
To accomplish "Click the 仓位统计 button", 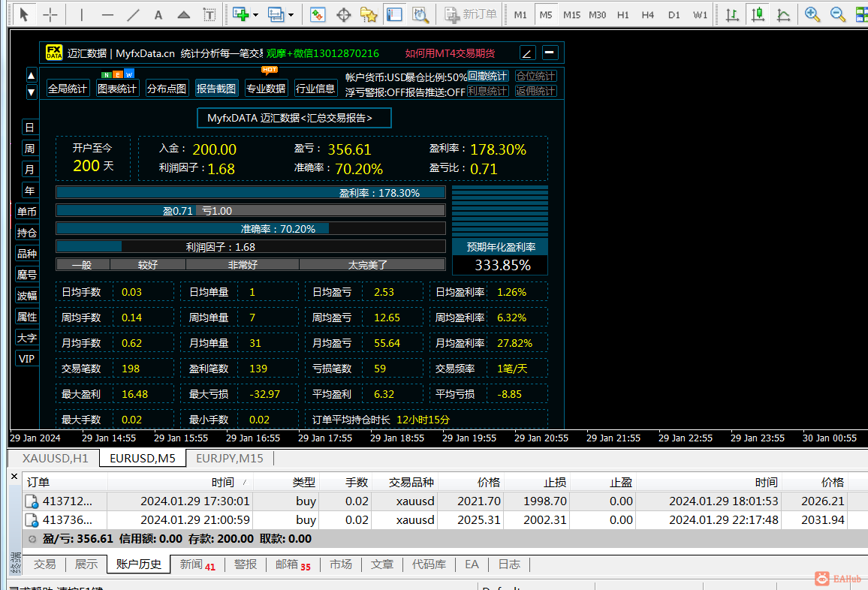I will tap(536, 76).
